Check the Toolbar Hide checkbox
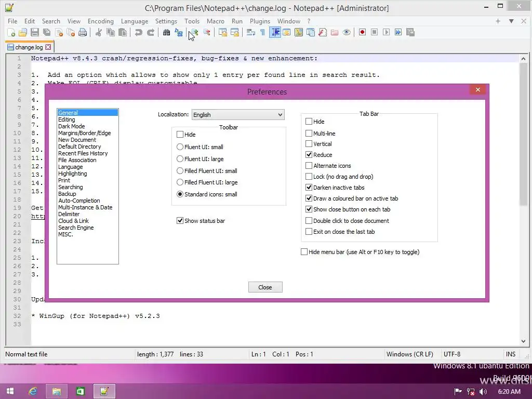This screenshot has height=399, width=532. [x=180, y=135]
